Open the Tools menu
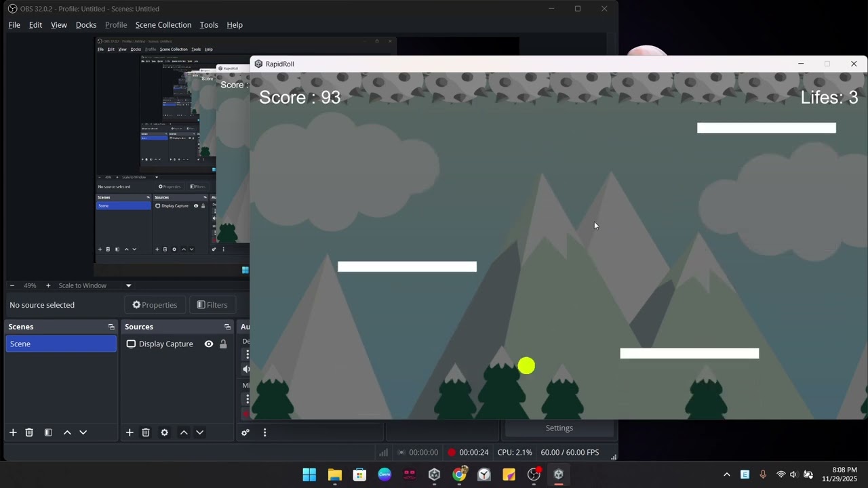868x488 pixels. tap(209, 25)
